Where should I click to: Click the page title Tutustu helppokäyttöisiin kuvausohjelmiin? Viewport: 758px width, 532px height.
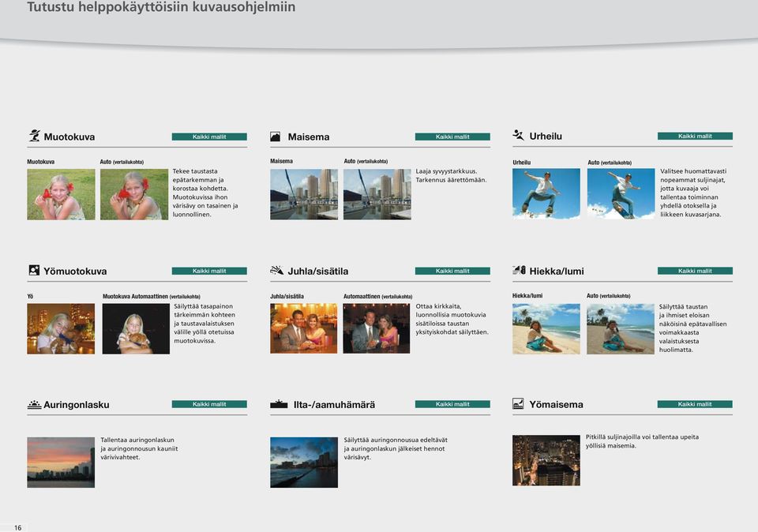[x=161, y=7]
